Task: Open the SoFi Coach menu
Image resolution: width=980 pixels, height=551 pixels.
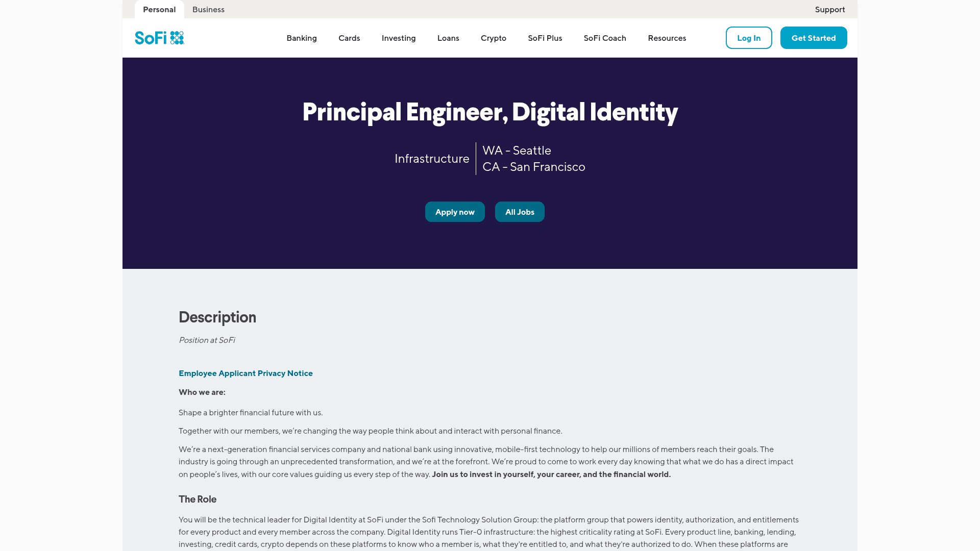Action: coord(605,38)
